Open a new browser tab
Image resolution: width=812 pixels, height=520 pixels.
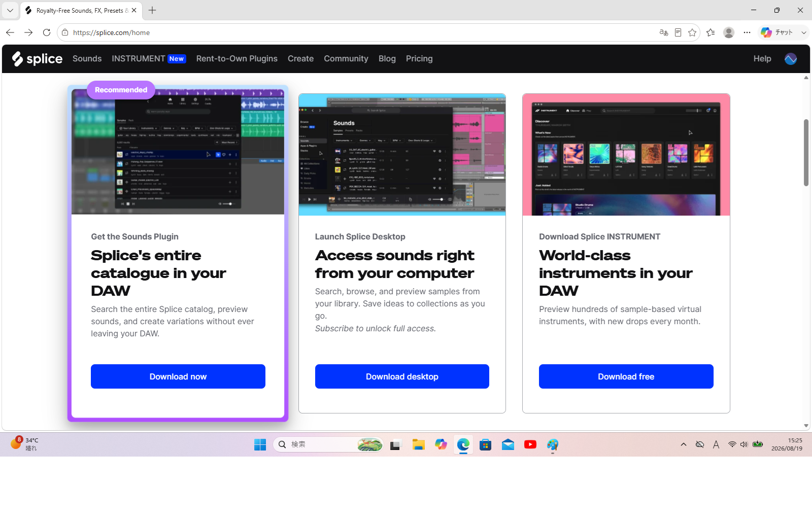coord(152,10)
